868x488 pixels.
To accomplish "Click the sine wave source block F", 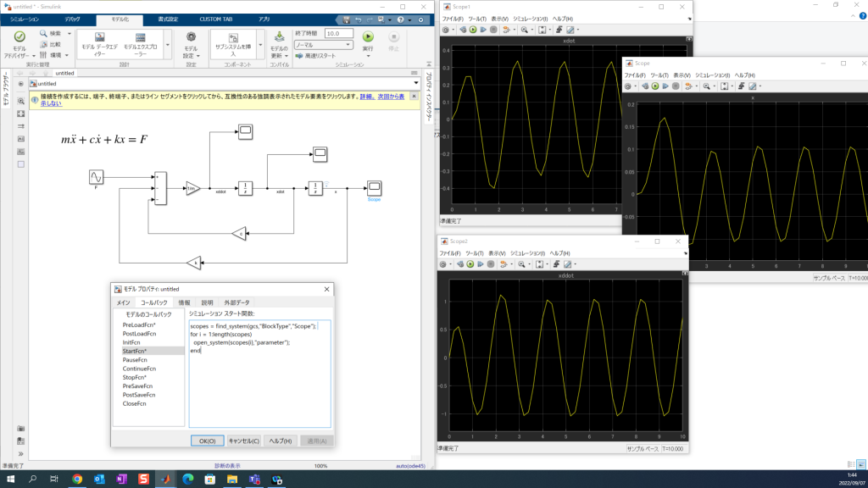I will coord(97,176).
